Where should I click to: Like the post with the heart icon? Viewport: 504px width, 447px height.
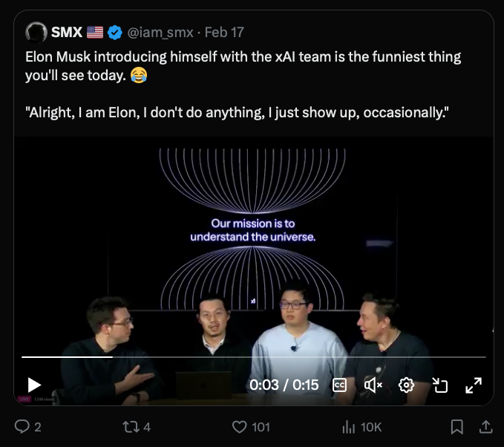239,427
